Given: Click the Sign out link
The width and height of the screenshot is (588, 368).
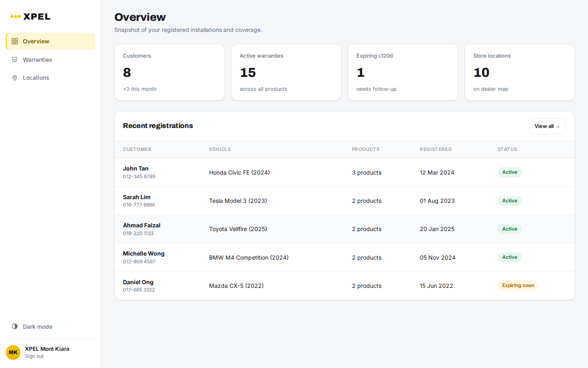Looking at the screenshot, I should 34,356.
